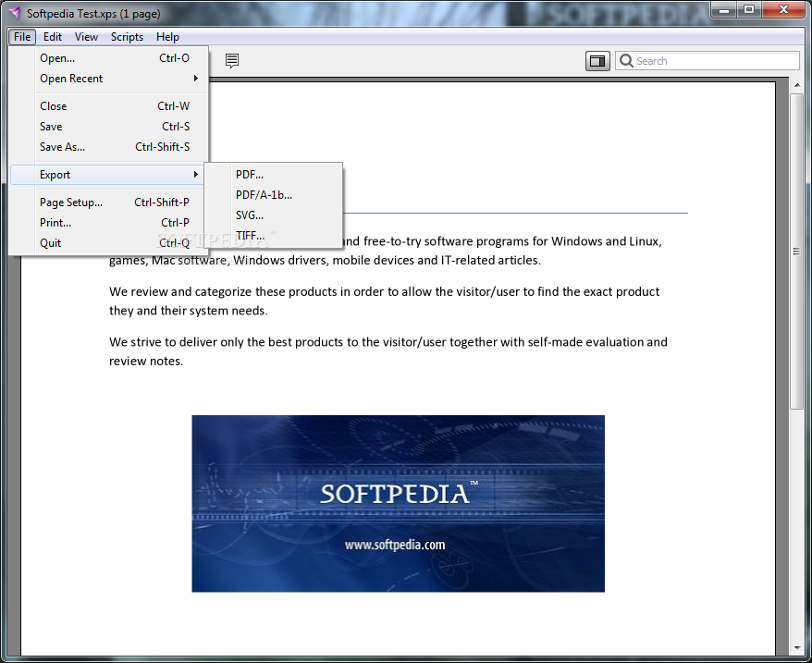Click the vertical scrollbar thumb
Image resolution: width=812 pixels, height=663 pixels.
point(796,252)
